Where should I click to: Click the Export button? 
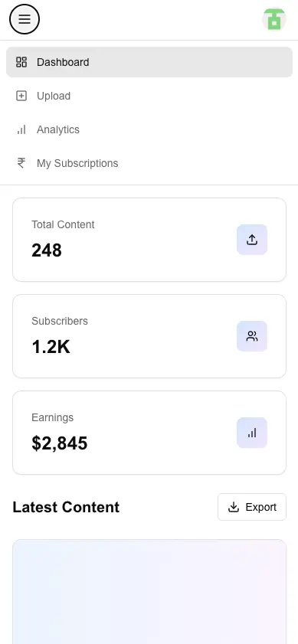(252, 507)
